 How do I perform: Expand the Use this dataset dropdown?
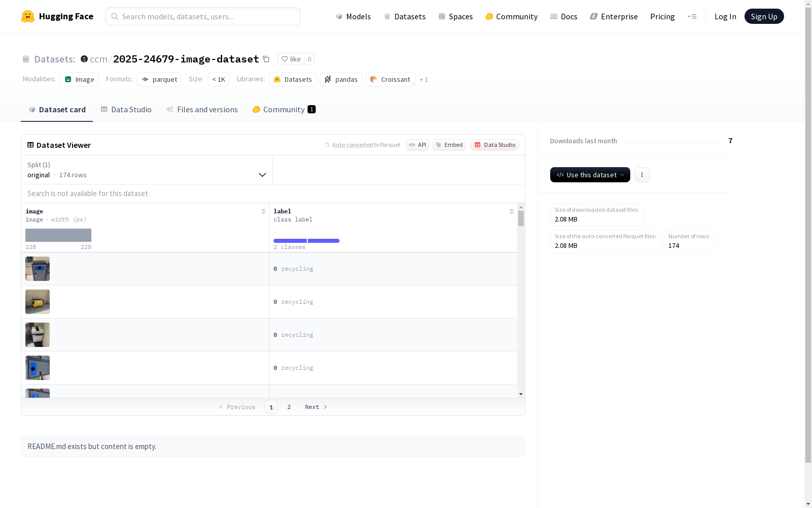[590, 175]
